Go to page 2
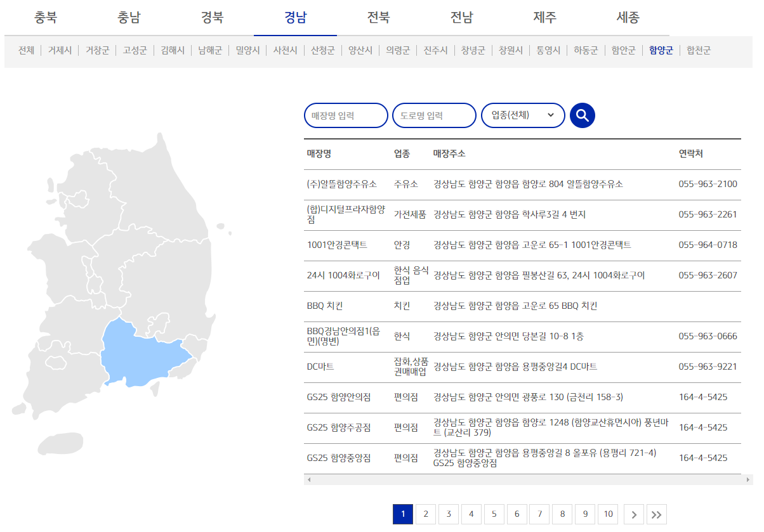 tap(425, 514)
